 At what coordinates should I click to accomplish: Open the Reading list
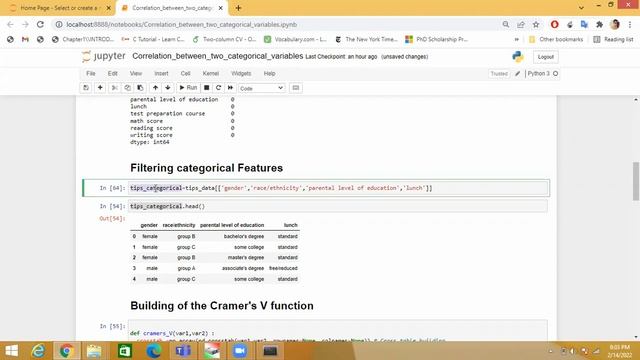613,39
